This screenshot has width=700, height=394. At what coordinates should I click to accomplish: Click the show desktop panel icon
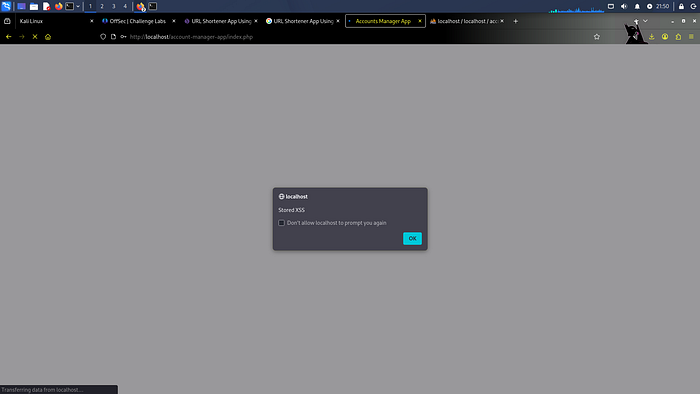coord(21,6)
